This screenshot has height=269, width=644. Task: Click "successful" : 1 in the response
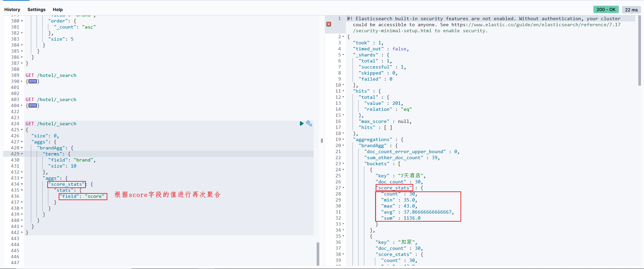pyautogui.click(x=382, y=67)
